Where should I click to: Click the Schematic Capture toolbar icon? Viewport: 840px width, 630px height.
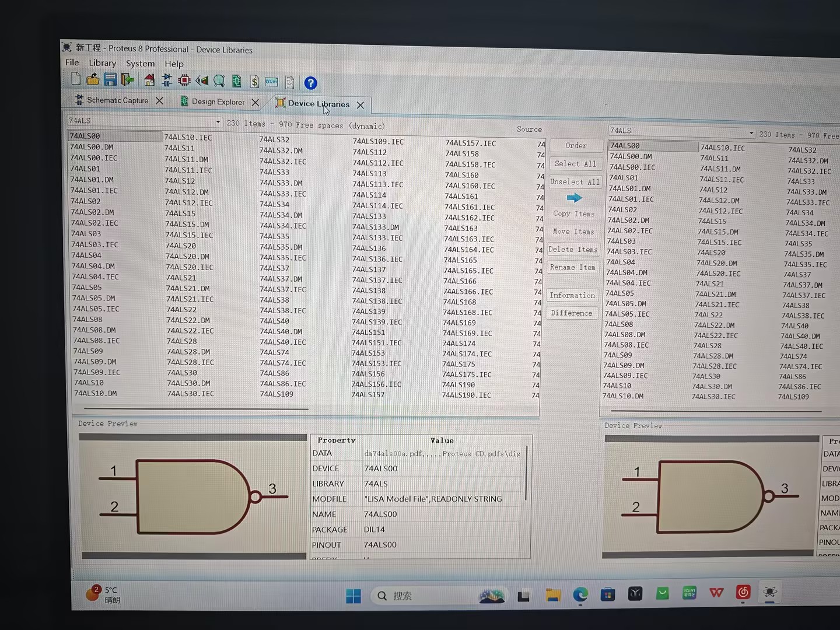pos(167,80)
